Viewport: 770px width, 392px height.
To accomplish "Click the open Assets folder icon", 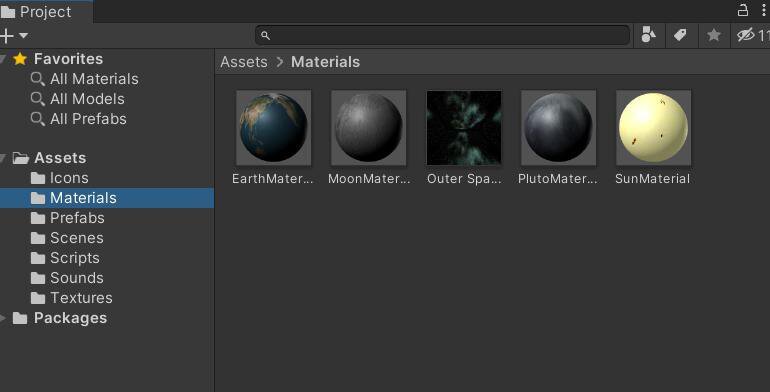I will coord(20,158).
